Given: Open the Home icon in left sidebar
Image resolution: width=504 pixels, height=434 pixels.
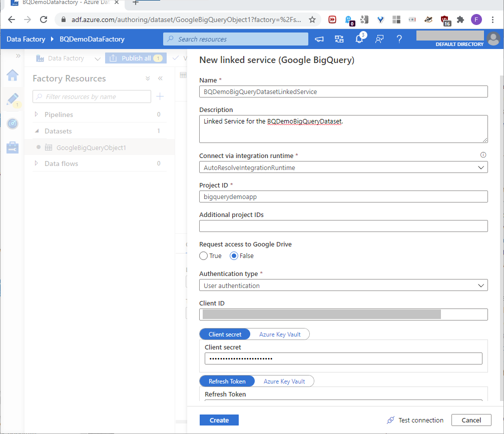Looking at the screenshot, I should point(13,75).
